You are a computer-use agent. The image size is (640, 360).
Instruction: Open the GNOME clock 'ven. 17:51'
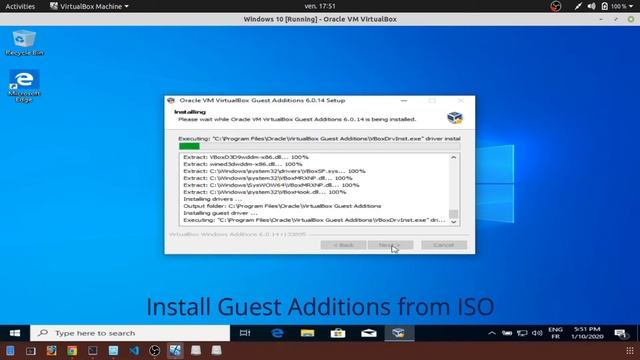(x=320, y=6)
